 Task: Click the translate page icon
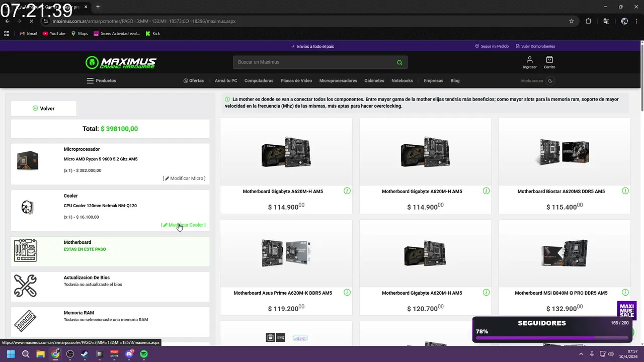[606, 21]
